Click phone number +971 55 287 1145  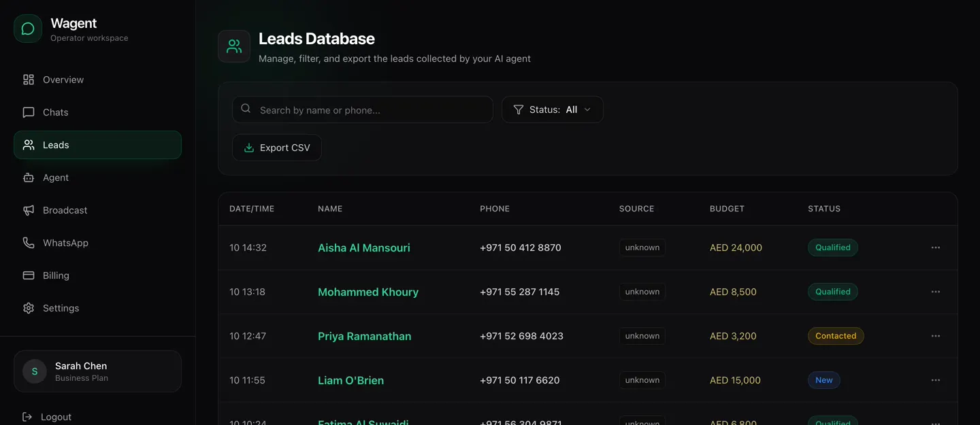519,292
